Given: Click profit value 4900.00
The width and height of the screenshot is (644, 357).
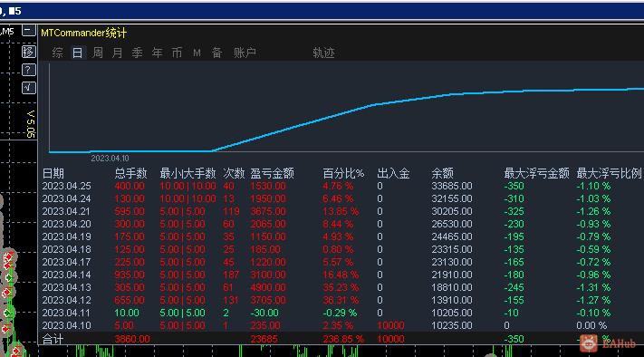Looking at the screenshot, I should click(x=268, y=287).
